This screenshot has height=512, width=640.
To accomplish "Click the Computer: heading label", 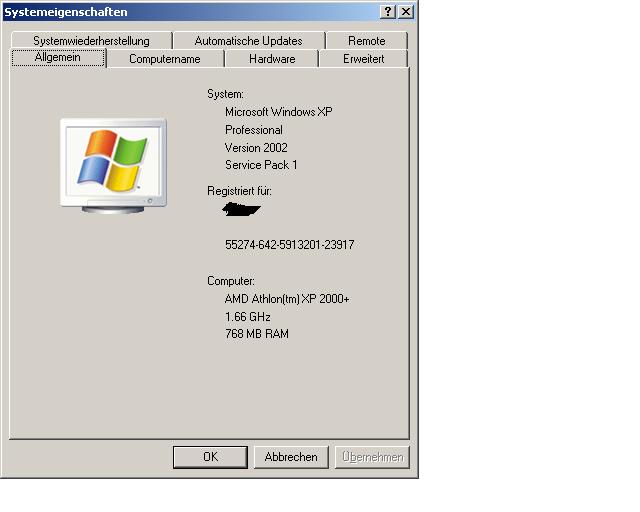I will coord(231,281).
